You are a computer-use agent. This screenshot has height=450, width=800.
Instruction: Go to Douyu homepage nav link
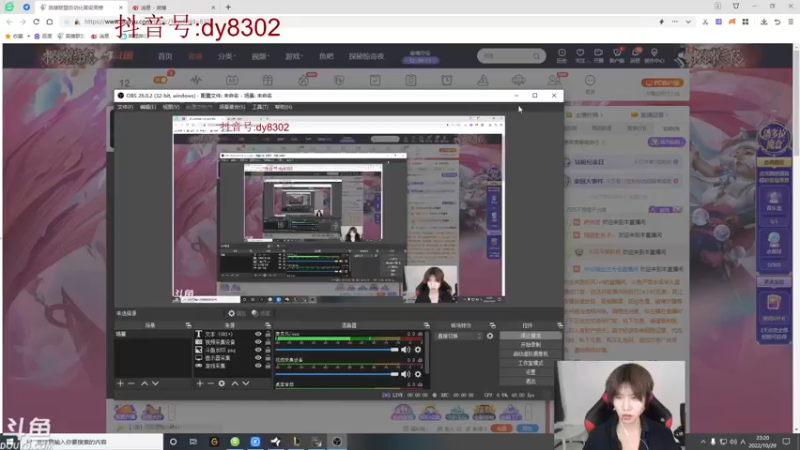[x=165, y=56]
